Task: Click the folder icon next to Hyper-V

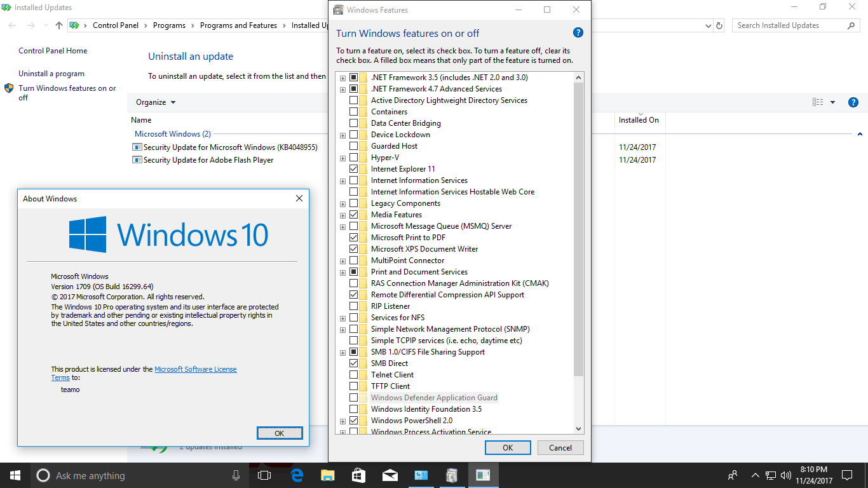Action: (363, 158)
